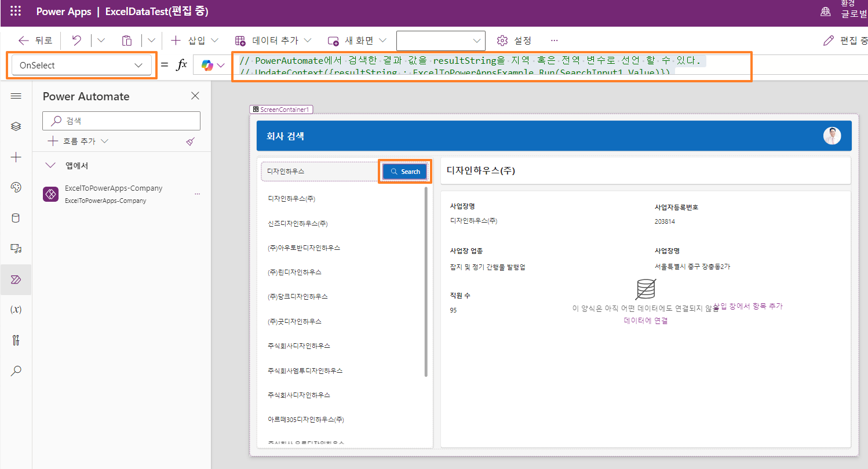Click the 삽입 창에서 항목 추가 link

tap(748, 306)
